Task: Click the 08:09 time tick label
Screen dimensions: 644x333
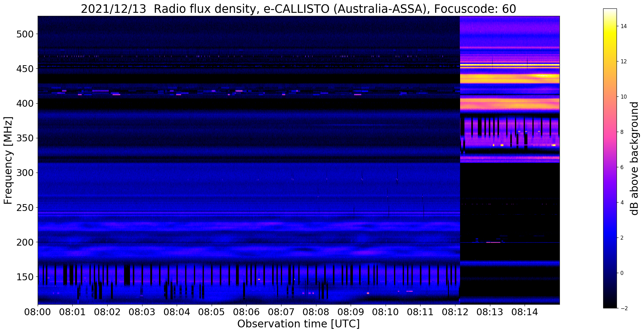Action: 351,312
